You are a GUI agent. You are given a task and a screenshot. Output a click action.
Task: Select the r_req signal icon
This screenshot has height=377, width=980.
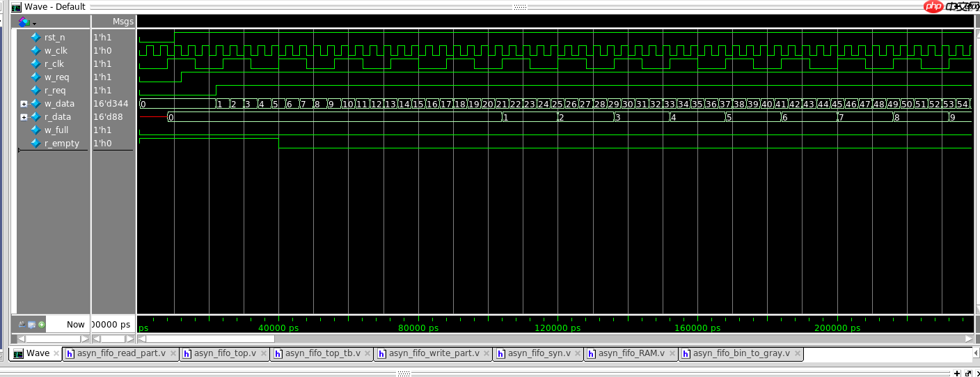tap(35, 91)
